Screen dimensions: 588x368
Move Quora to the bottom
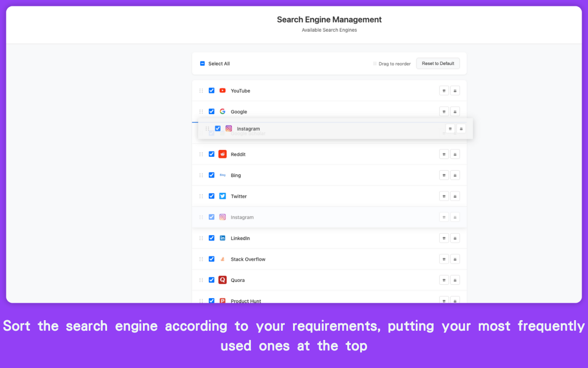click(455, 280)
